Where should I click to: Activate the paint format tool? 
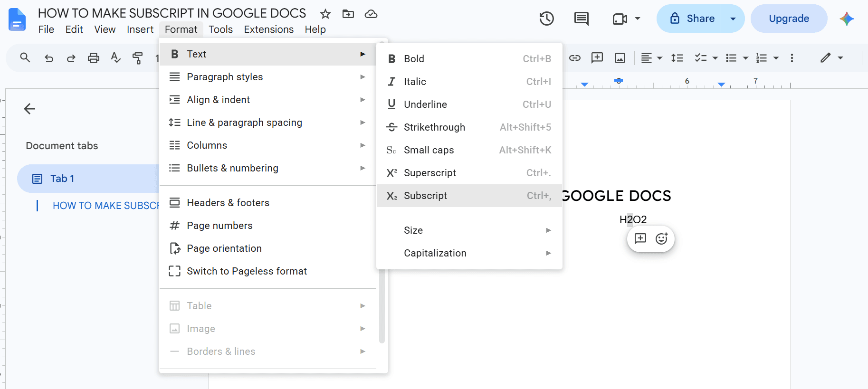click(138, 58)
